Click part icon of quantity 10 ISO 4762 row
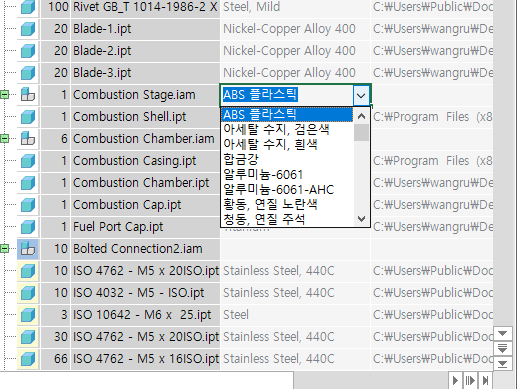 tap(28, 271)
